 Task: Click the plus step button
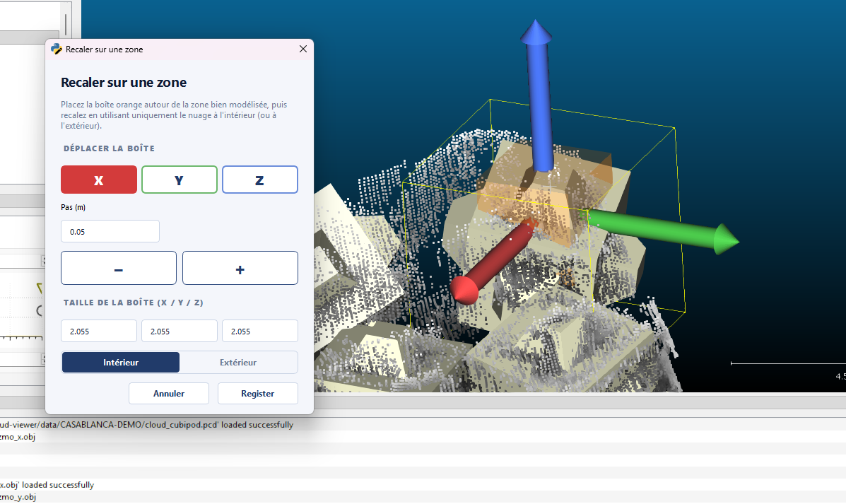point(240,268)
